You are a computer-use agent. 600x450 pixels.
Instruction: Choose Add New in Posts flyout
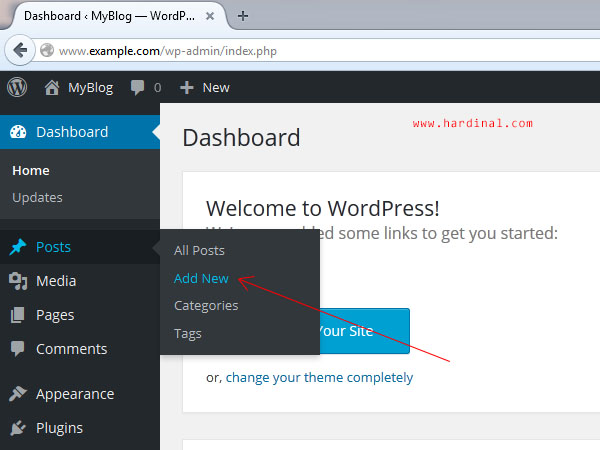click(201, 279)
